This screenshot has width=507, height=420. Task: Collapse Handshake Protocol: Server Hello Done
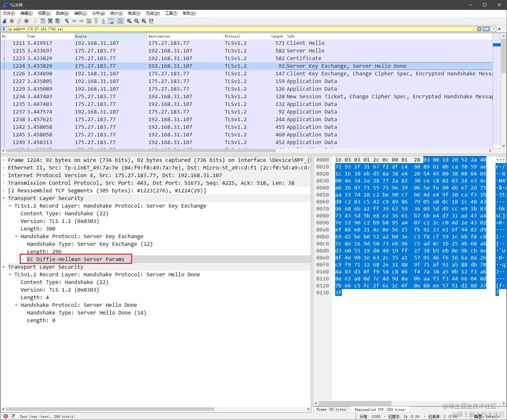[16, 305]
